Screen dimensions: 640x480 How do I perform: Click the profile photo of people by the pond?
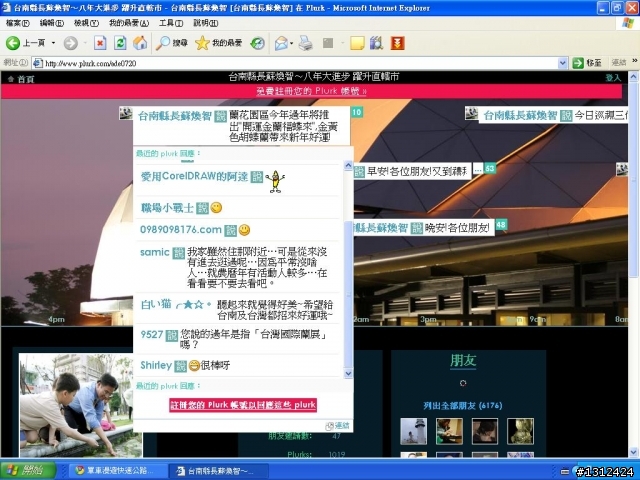81,405
